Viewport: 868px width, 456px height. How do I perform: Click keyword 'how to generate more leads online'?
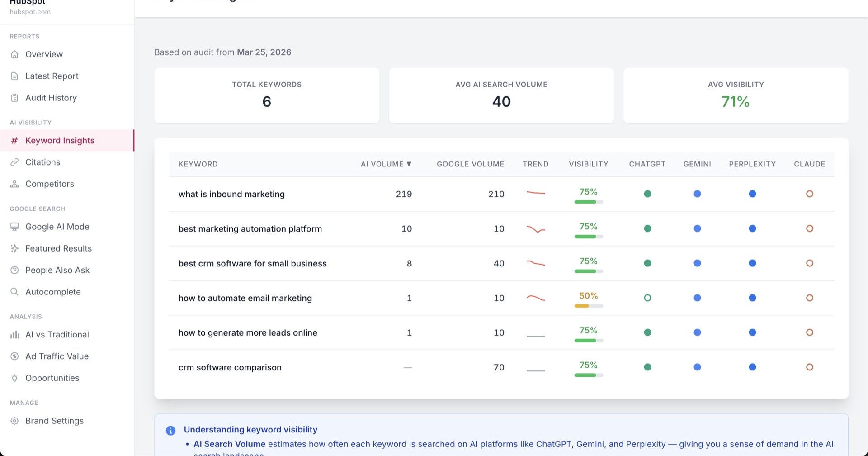[248, 333]
